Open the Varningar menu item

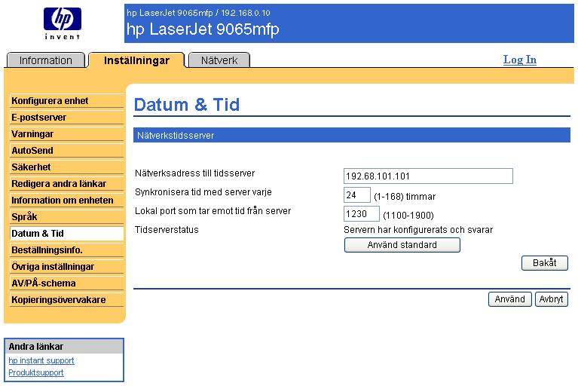tap(67, 134)
